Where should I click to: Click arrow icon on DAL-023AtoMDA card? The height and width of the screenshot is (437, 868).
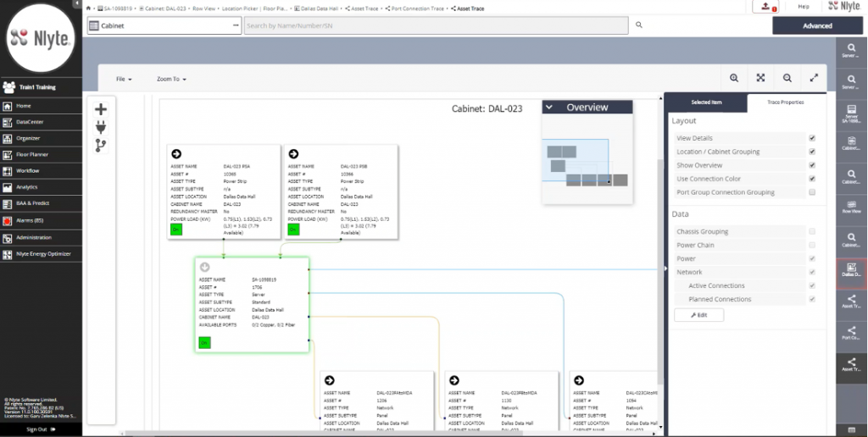[x=330, y=380]
